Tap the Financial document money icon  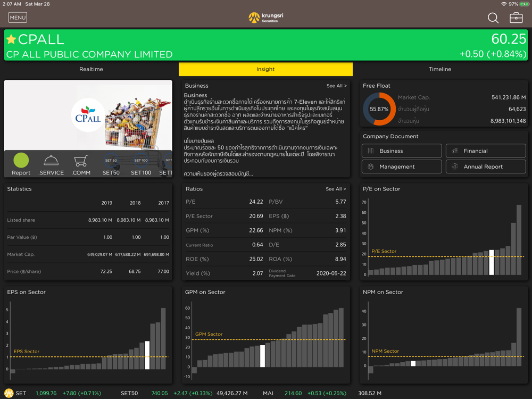pos(455,151)
